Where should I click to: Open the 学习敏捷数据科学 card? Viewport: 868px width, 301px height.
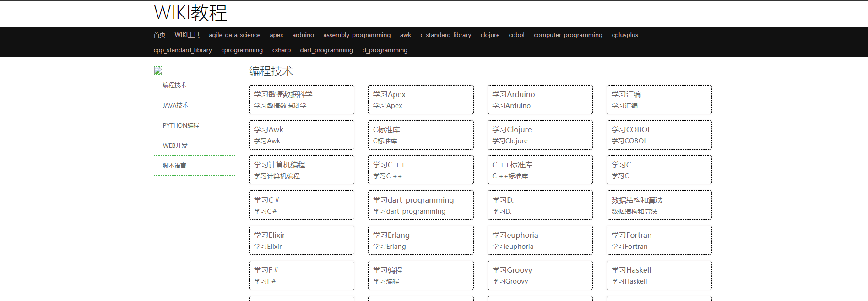click(302, 100)
